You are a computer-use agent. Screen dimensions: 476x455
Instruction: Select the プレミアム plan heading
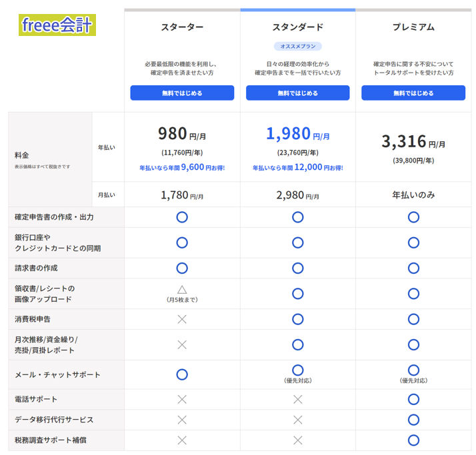(x=413, y=27)
